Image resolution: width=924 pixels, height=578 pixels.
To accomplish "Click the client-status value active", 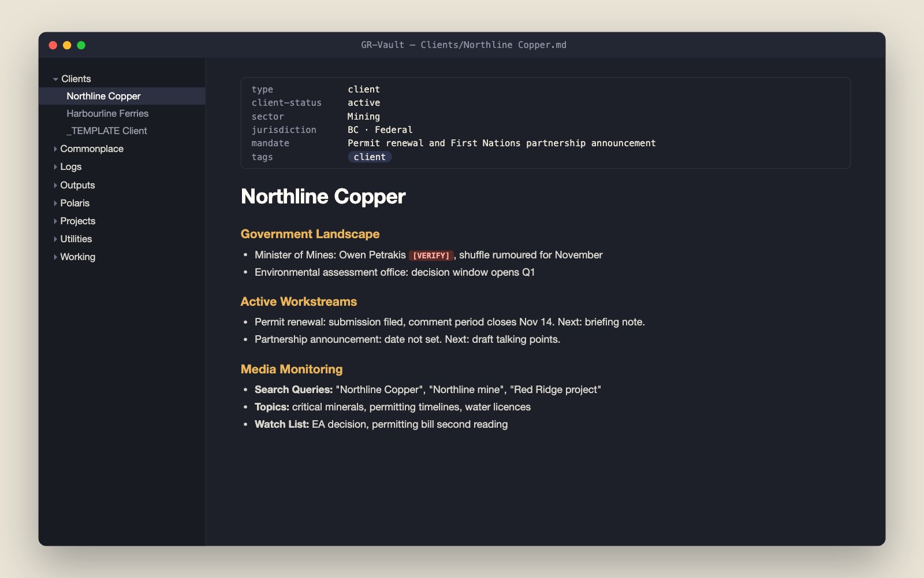I will (x=364, y=103).
